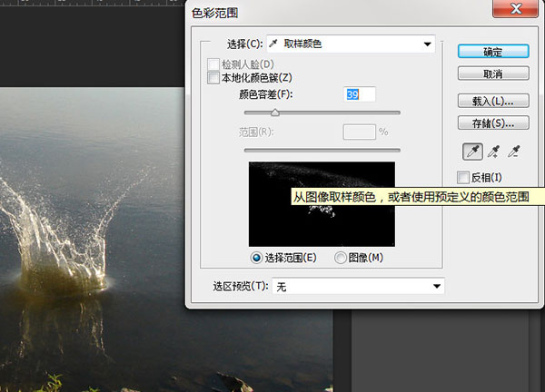Open the 载入(L)... load button
The image size is (545, 392).
[x=493, y=101]
